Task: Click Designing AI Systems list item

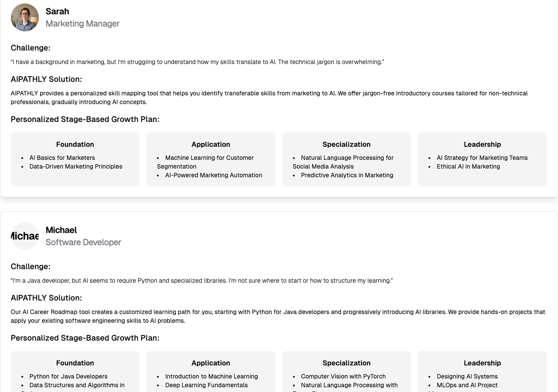Action: coord(467,376)
